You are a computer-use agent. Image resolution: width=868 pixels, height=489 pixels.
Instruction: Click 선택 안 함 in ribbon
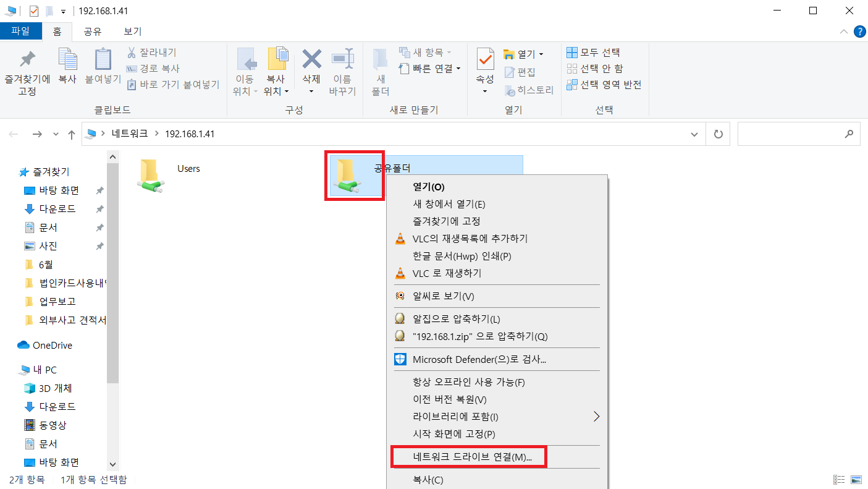point(595,69)
